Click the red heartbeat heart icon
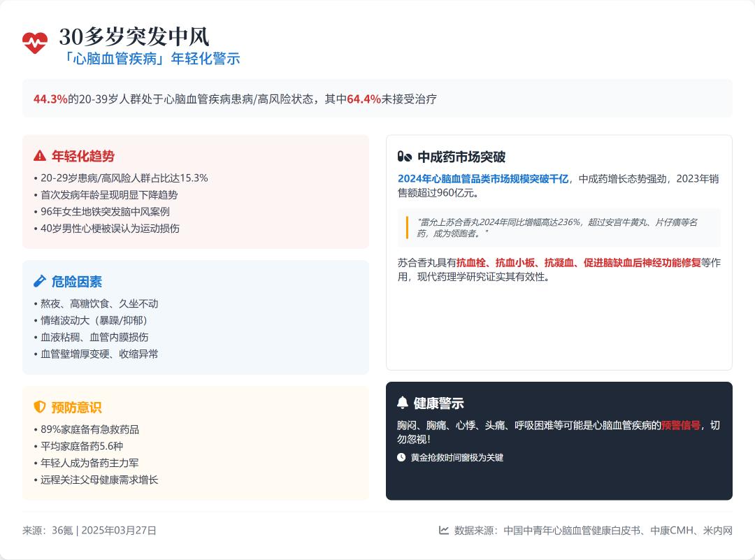 [x=35, y=43]
